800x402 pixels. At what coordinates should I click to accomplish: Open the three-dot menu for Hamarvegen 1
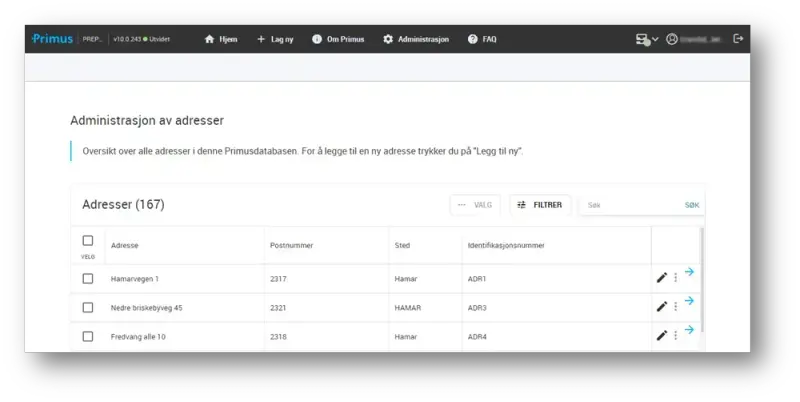[x=675, y=278]
